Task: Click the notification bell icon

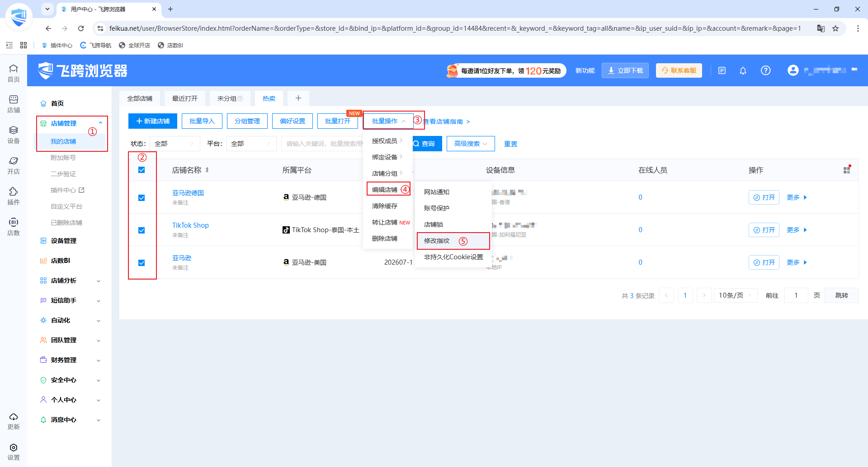Action: coord(743,70)
